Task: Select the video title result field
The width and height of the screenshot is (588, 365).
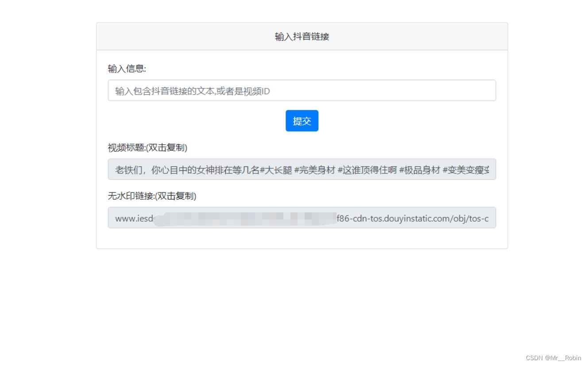Action: tap(302, 169)
